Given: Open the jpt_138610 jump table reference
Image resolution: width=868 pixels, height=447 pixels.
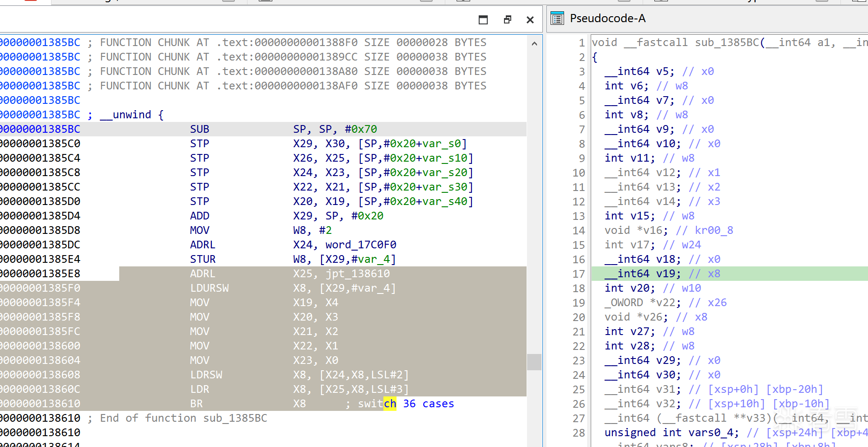Looking at the screenshot, I should (358, 274).
